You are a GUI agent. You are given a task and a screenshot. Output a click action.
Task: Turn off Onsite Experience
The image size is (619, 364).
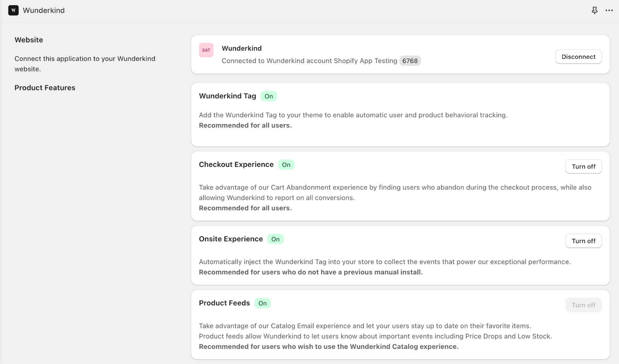pyautogui.click(x=583, y=241)
